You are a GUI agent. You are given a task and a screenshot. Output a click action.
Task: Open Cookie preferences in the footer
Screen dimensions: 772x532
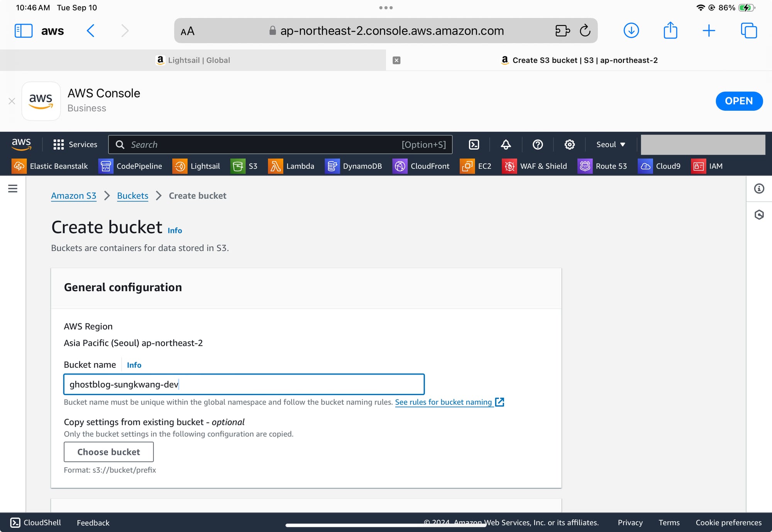pyautogui.click(x=728, y=523)
